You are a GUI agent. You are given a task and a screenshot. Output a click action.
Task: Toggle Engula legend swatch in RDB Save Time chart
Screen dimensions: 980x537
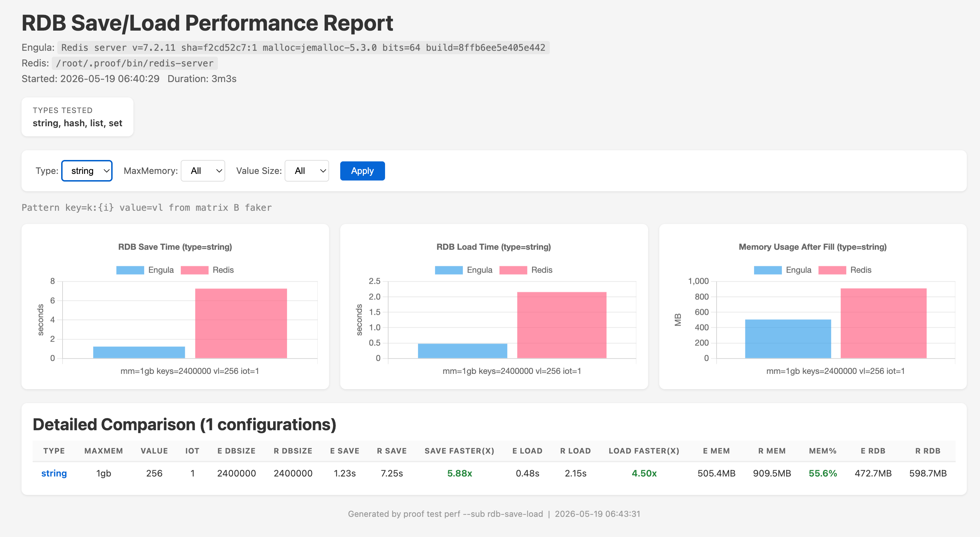point(130,270)
